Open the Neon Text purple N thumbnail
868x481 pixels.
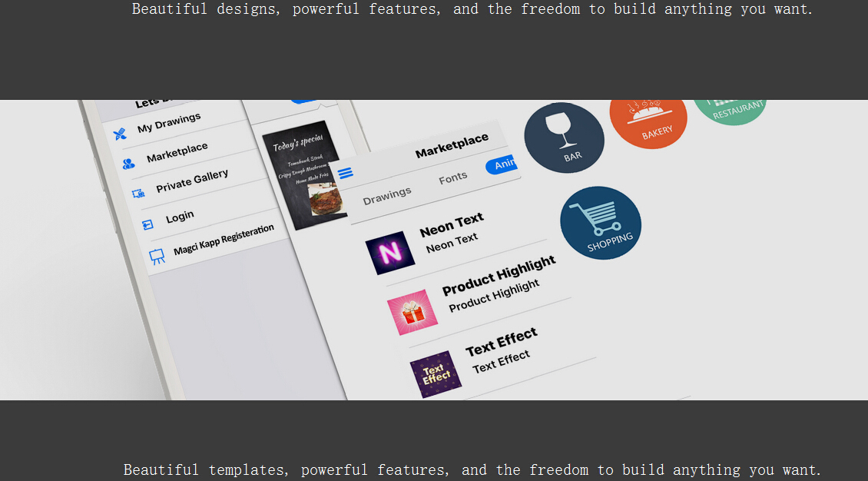390,253
